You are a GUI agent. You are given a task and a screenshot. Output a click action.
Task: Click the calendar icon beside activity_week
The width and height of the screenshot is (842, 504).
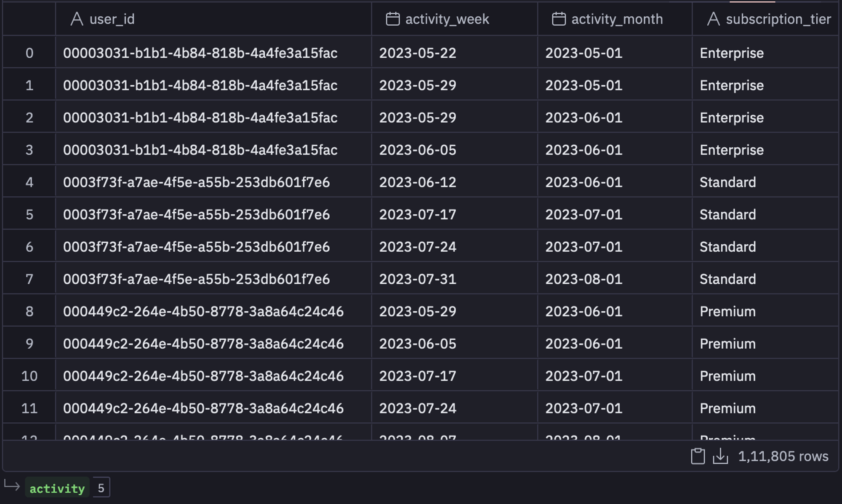[393, 19]
